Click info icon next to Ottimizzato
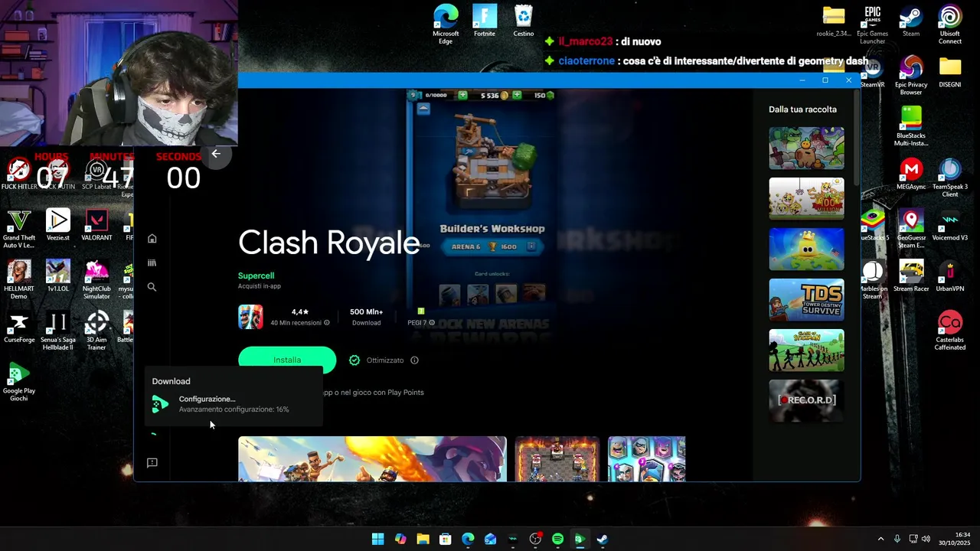The width and height of the screenshot is (980, 551). click(414, 360)
